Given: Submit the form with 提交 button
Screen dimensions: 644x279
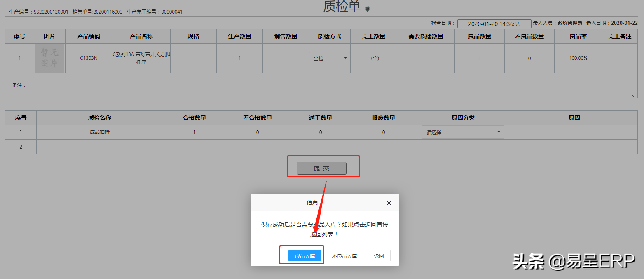Looking at the screenshot, I should point(321,168).
